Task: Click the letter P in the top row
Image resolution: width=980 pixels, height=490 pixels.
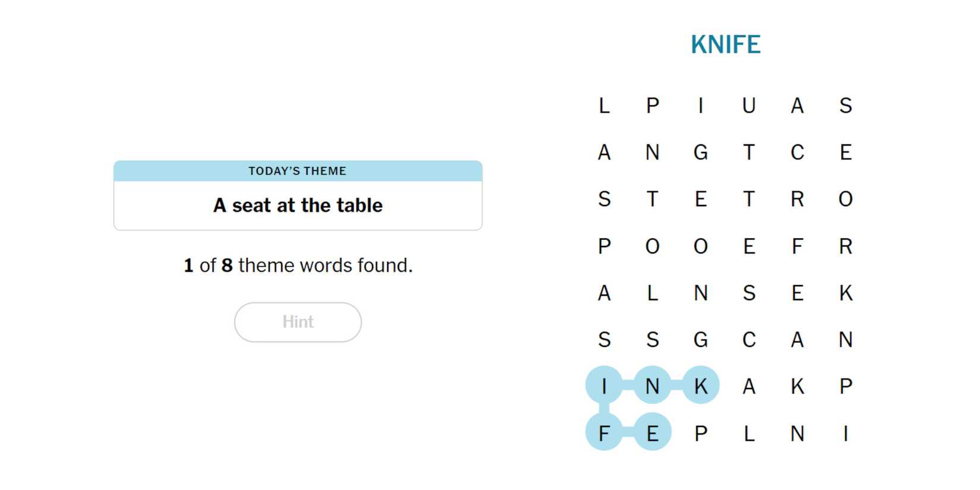Action: 652,106
